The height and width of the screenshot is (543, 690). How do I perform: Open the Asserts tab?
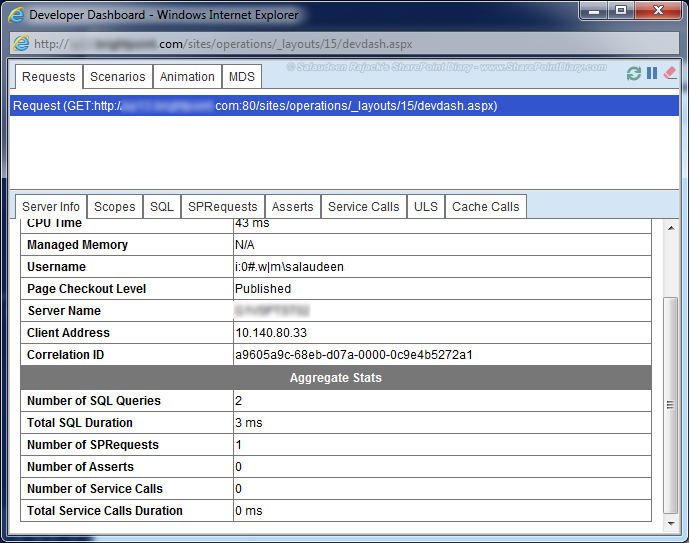point(293,206)
